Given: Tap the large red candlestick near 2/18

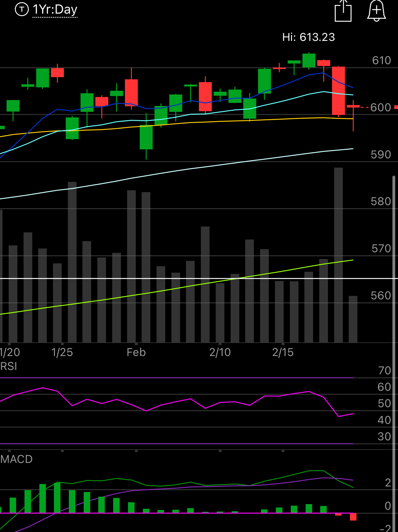Looking at the screenshot, I should click(338, 91).
